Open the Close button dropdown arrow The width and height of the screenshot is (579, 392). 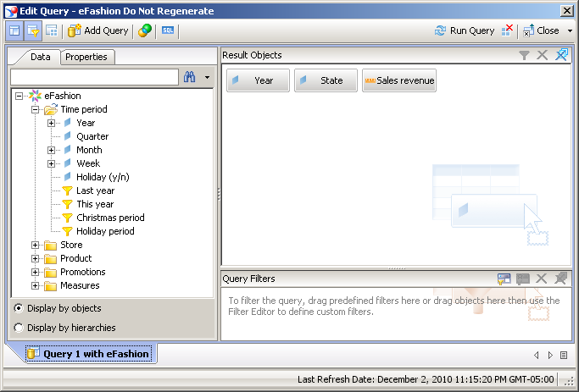pos(570,30)
